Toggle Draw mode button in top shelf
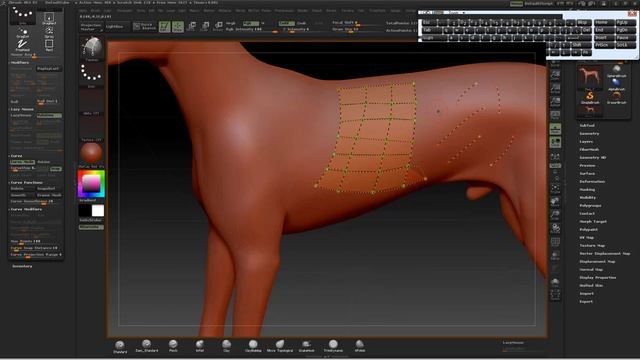The height and width of the screenshot is (360, 640). 178,27
